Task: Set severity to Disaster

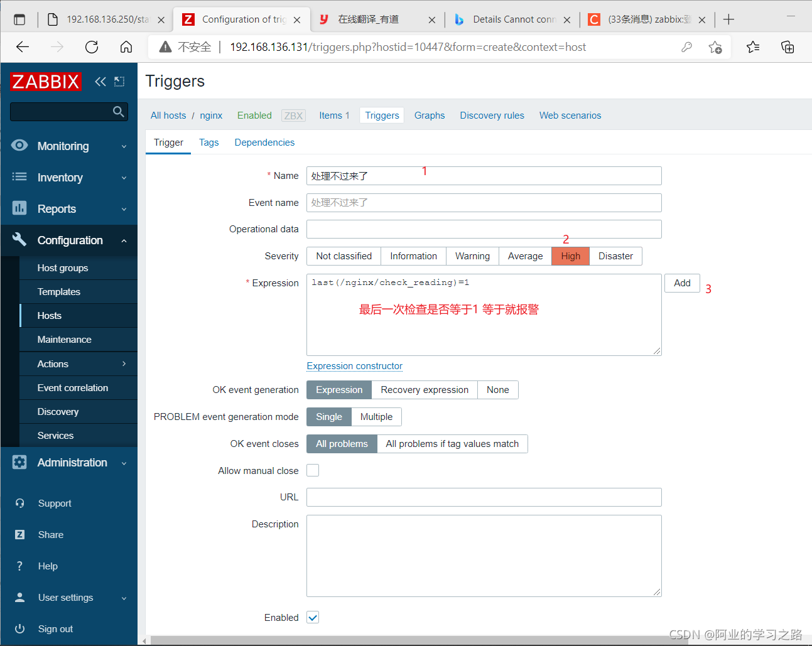Action: click(x=615, y=256)
